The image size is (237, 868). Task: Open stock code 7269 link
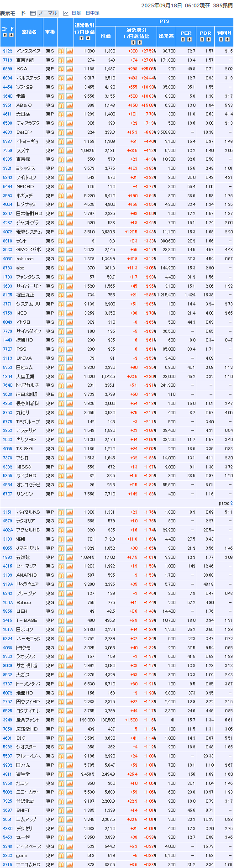[7, 151]
